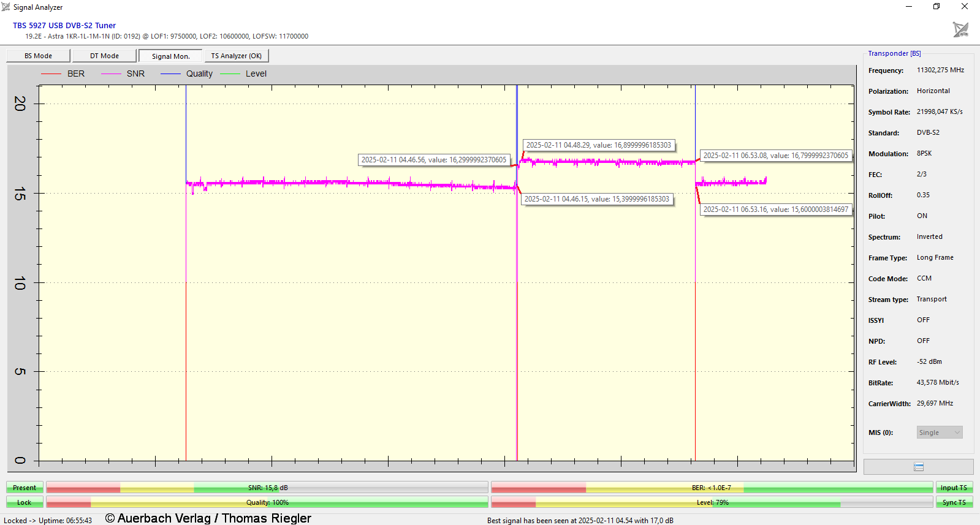The image size is (980, 525).
Task: Click the Lock status indicator
Action: pos(25,502)
